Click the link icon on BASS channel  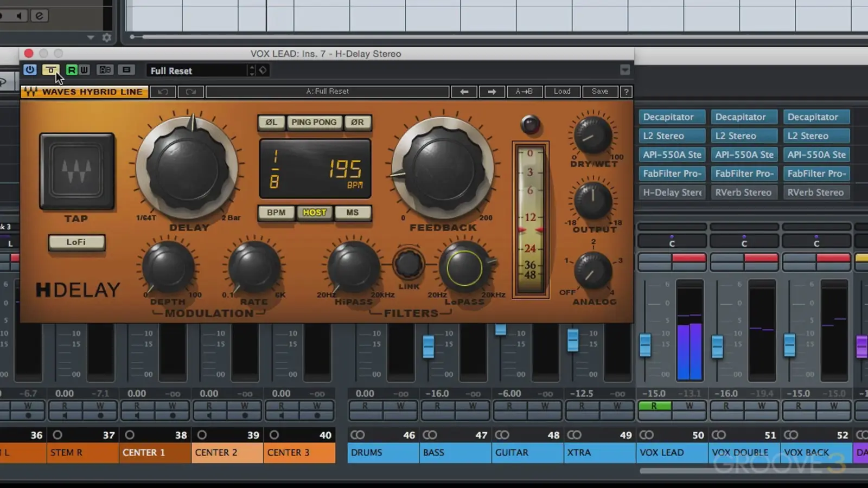click(430, 435)
